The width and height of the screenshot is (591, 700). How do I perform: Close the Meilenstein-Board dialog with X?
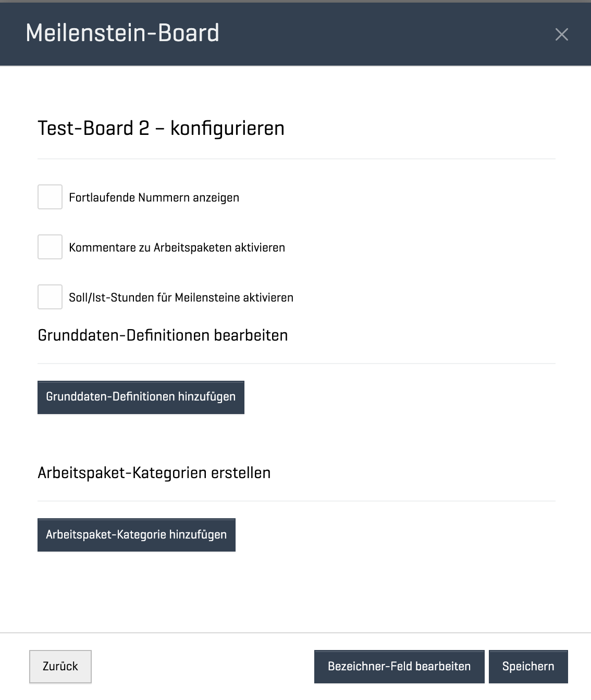pos(561,34)
